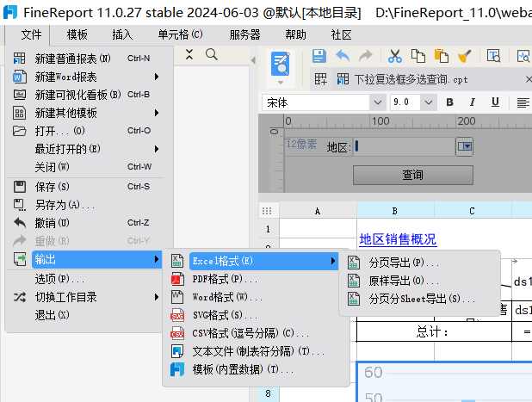The image size is (532, 402).
Task: Click the collapse/expand arrows icon in the left panel
Action: 189,54
